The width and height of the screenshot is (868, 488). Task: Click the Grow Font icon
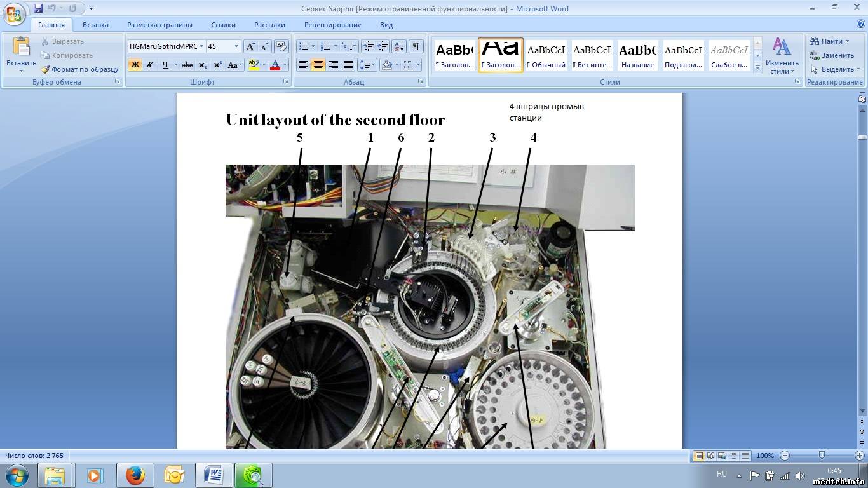(x=250, y=46)
